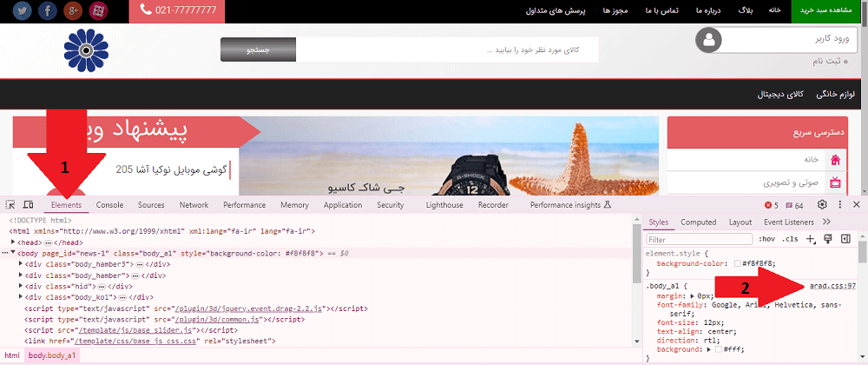The height and width of the screenshot is (365, 868).
Task: Add a new style rule
Action: coord(811,239)
